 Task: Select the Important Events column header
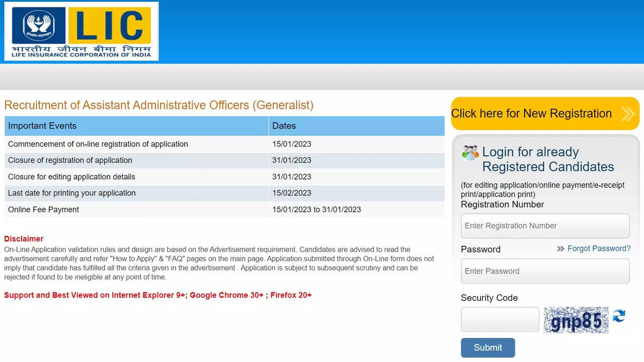[41, 126]
